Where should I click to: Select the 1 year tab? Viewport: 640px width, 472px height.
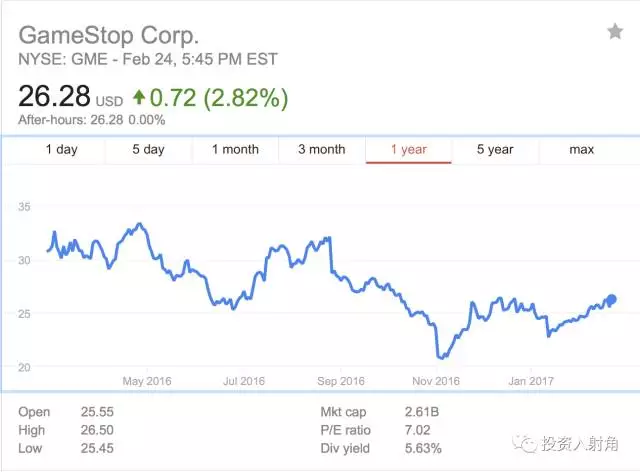click(x=408, y=150)
